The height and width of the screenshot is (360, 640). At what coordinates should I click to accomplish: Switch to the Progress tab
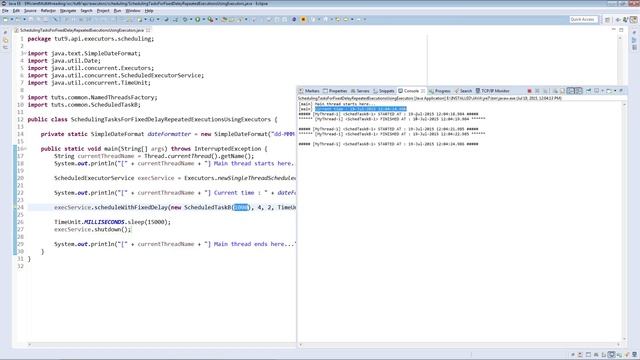point(440,91)
